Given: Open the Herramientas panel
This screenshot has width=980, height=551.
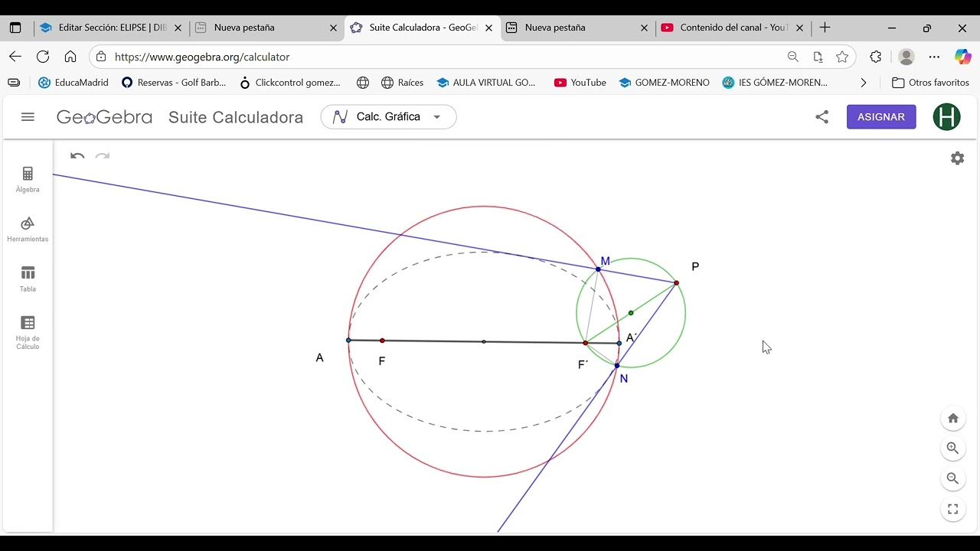Looking at the screenshot, I should 28,230.
